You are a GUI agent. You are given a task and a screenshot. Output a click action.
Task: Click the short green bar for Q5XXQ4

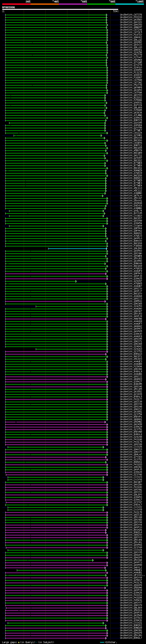tap(50, 560)
